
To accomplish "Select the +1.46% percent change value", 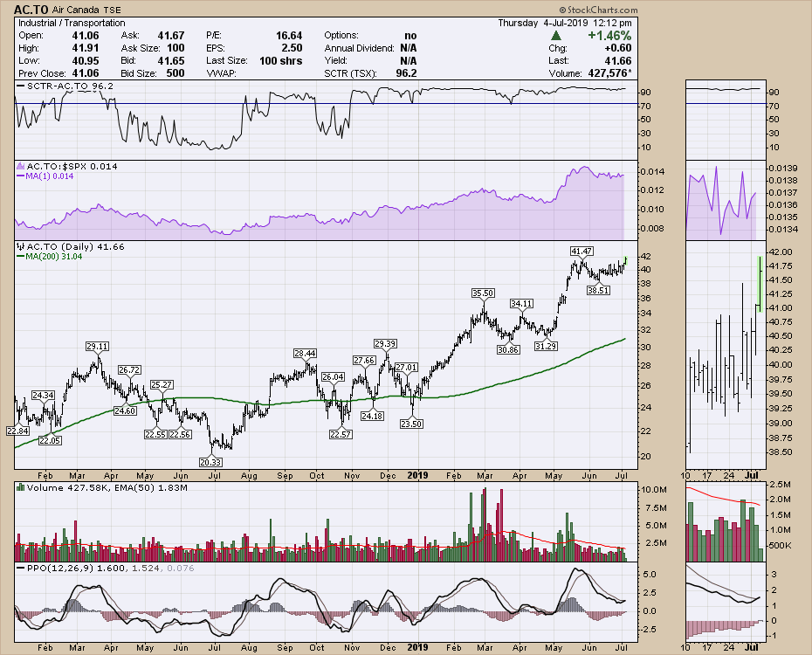I will coord(609,36).
